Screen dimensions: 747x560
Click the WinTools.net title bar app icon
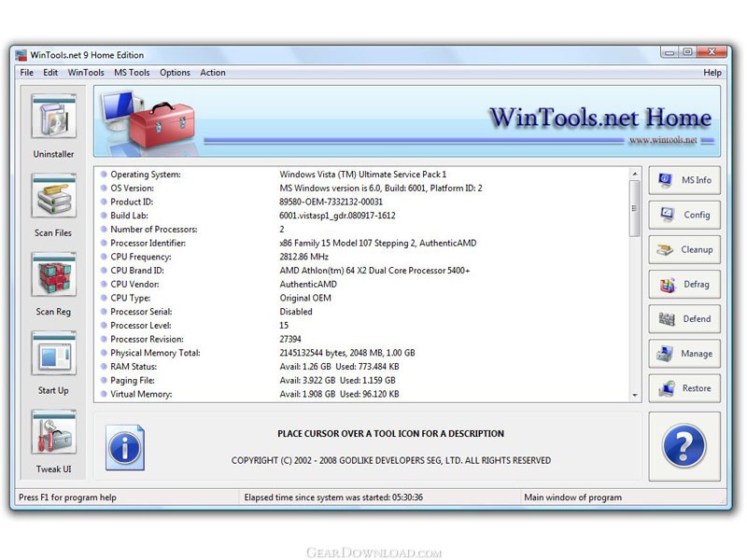(21, 55)
